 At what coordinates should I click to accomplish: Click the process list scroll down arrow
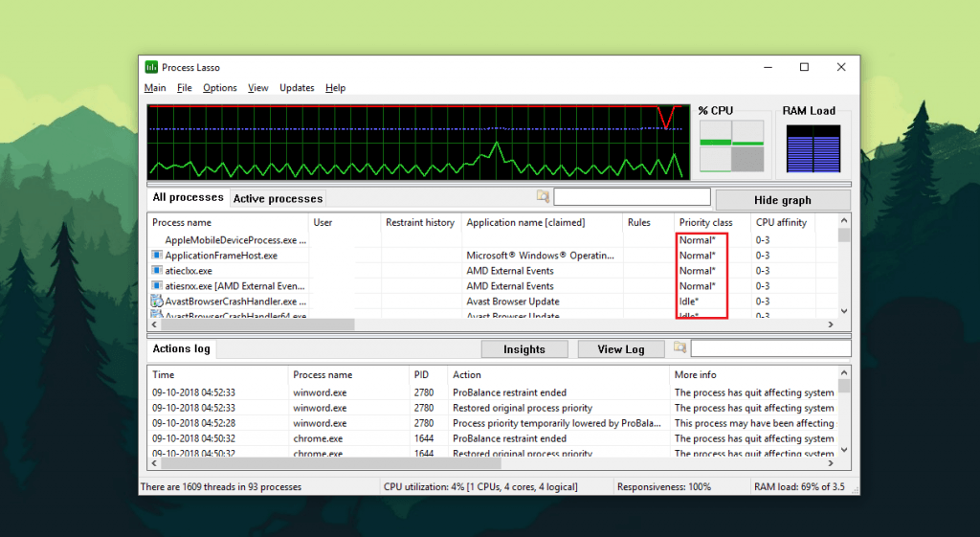point(844,311)
